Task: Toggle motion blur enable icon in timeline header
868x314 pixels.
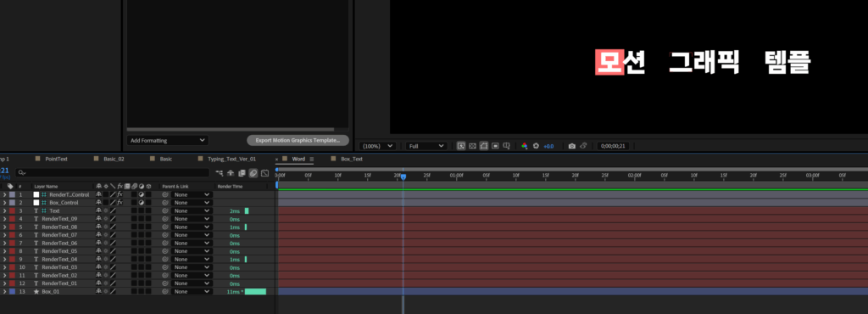Action: coord(253,173)
